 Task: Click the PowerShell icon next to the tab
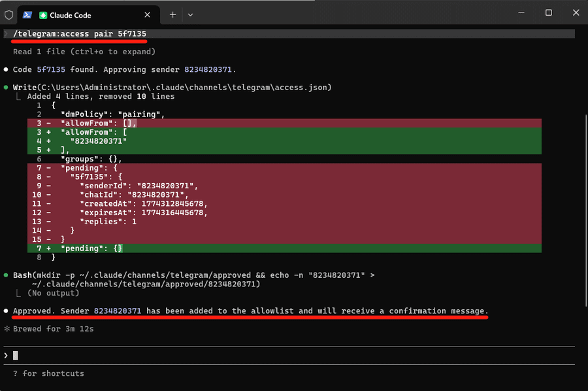point(27,15)
